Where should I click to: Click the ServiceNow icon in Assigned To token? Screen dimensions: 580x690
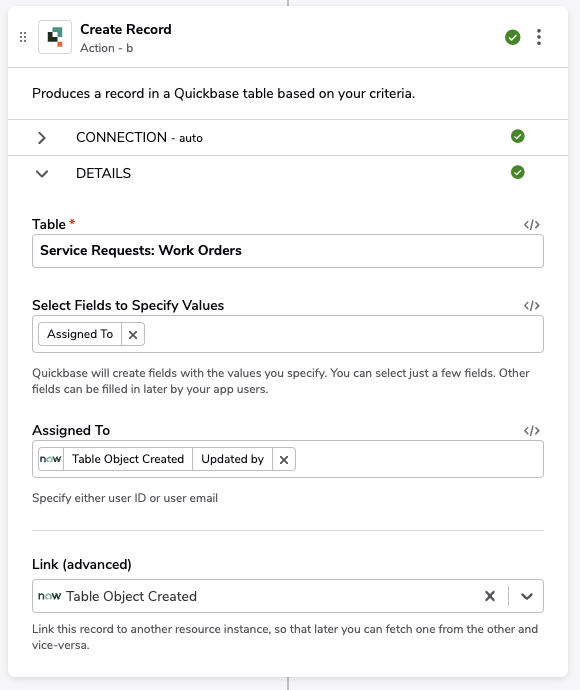51,459
